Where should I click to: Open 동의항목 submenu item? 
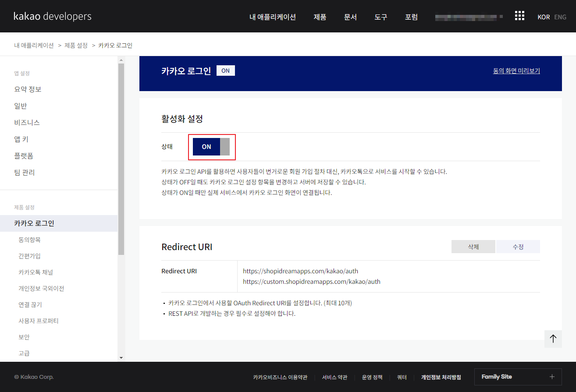[x=29, y=240]
